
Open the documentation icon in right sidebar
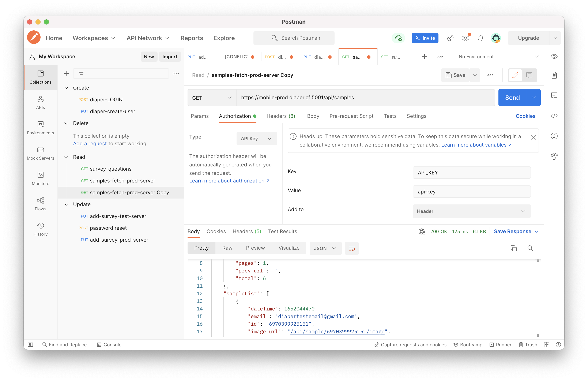tap(554, 75)
